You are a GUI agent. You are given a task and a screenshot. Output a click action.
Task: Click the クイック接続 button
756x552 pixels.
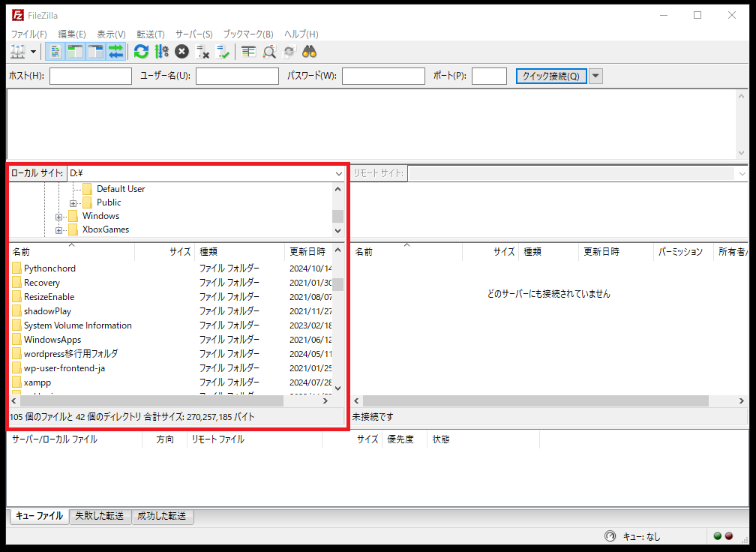click(x=550, y=76)
